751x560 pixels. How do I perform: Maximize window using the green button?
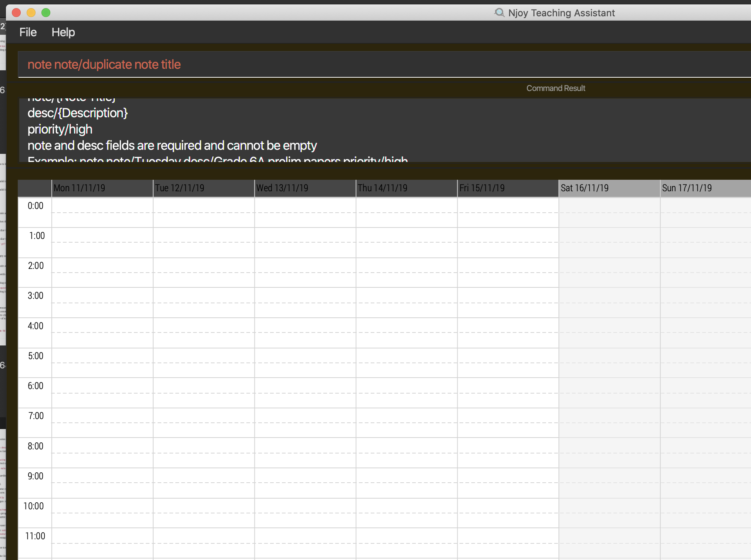(46, 13)
